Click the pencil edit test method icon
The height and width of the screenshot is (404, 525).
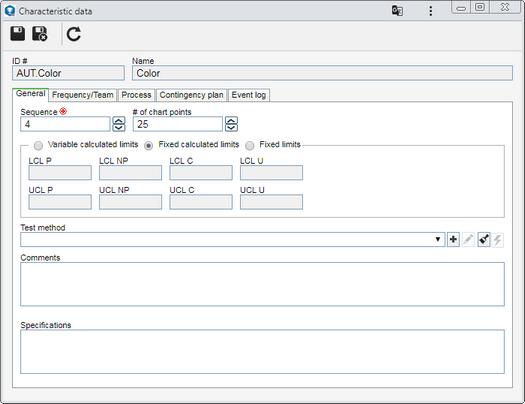tap(468, 240)
